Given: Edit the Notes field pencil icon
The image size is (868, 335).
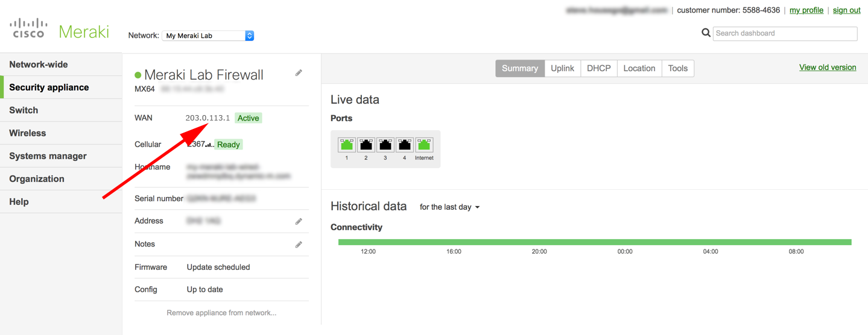Looking at the screenshot, I should pyautogui.click(x=299, y=245).
